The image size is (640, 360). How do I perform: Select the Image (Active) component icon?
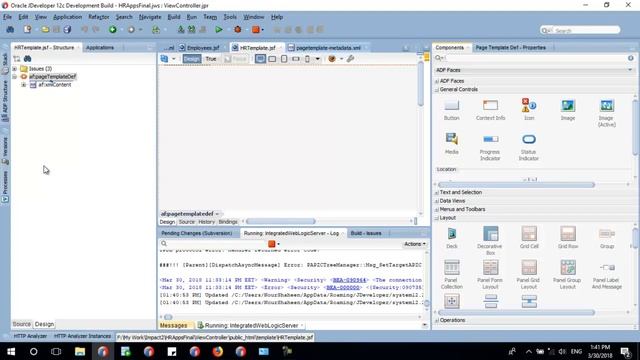[607, 105]
